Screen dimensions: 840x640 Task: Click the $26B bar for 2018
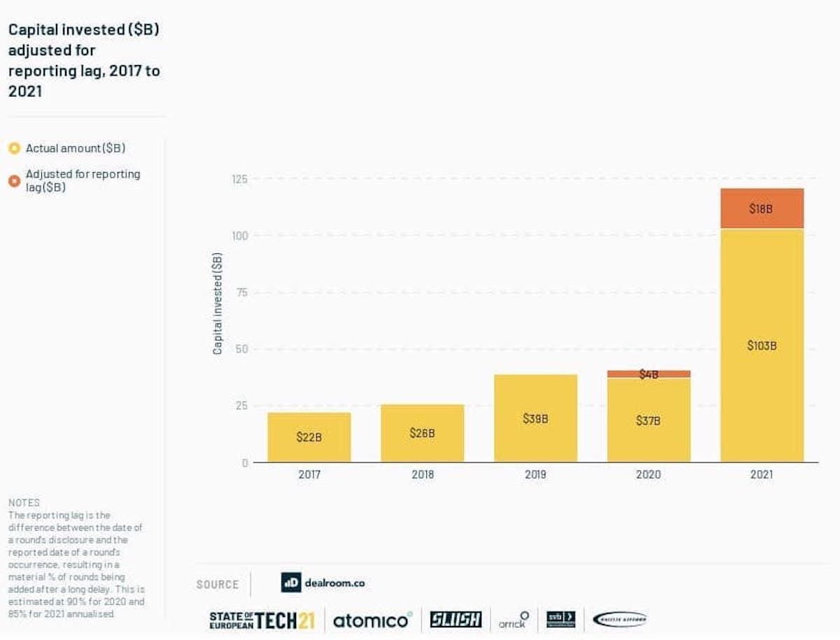click(x=421, y=432)
